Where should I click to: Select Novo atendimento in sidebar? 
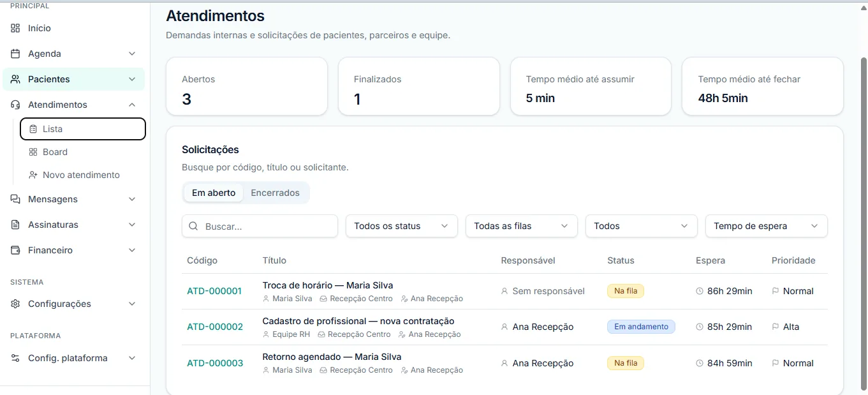coord(83,175)
